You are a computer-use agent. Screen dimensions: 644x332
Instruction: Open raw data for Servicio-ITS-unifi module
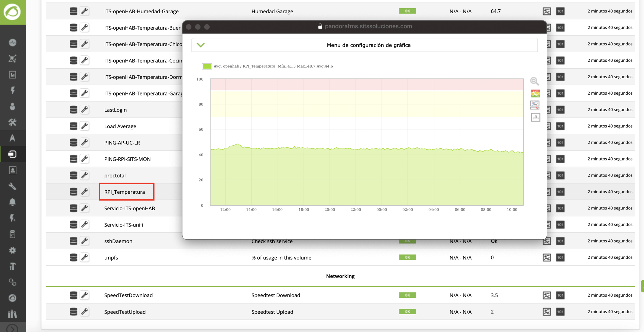(x=560, y=225)
